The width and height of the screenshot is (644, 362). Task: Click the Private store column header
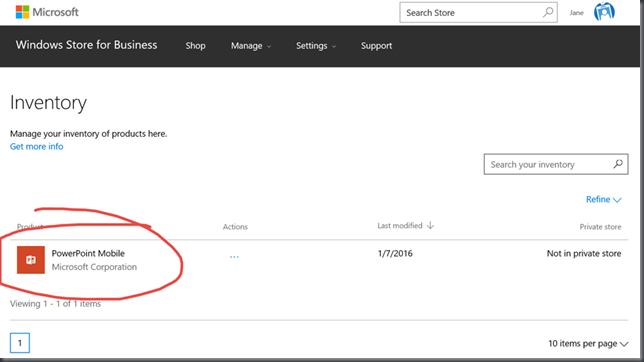[600, 226]
